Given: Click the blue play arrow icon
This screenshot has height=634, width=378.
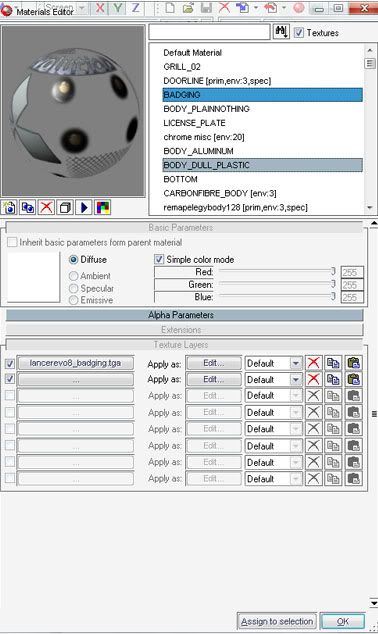Looking at the screenshot, I should pyautogui.click(x=84, y=208).
